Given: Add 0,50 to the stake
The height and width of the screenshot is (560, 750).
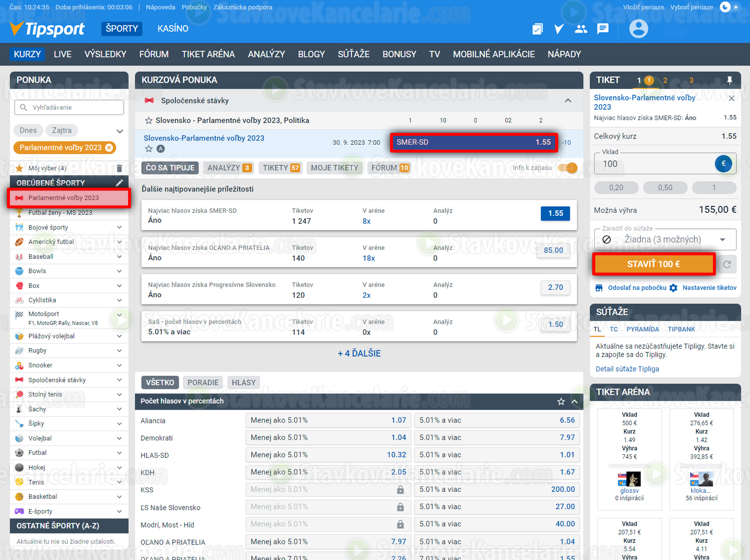Looking at the screenshot, I should 665,187.
